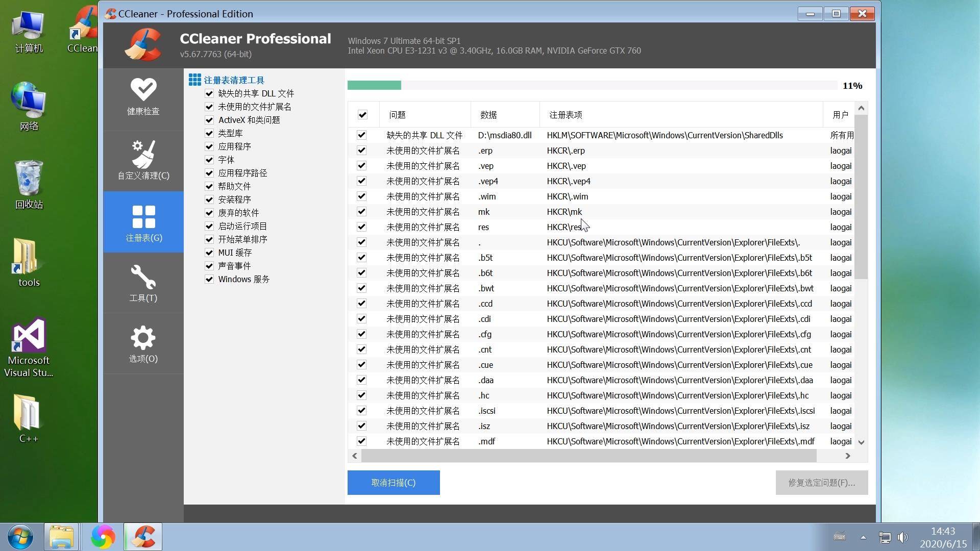Click the network icon in system tray
The image size is (980, 551).
coord(885,537)
